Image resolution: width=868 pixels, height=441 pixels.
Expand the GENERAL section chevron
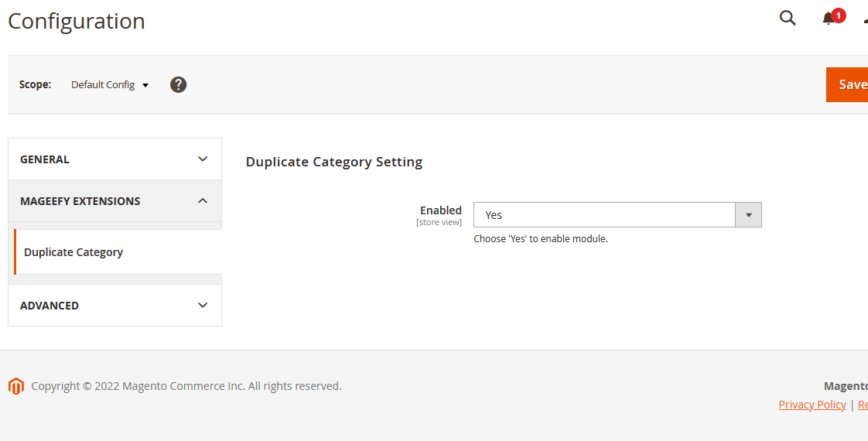click(203, 159)
